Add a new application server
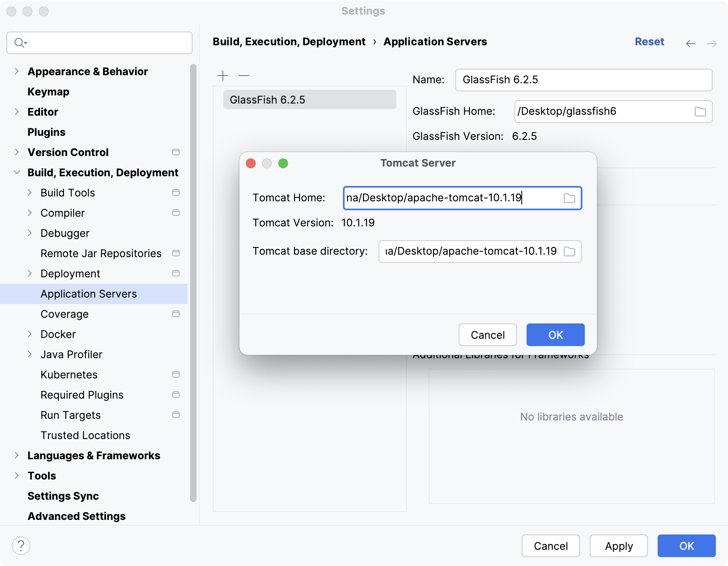728x566 pixels. 223,76
